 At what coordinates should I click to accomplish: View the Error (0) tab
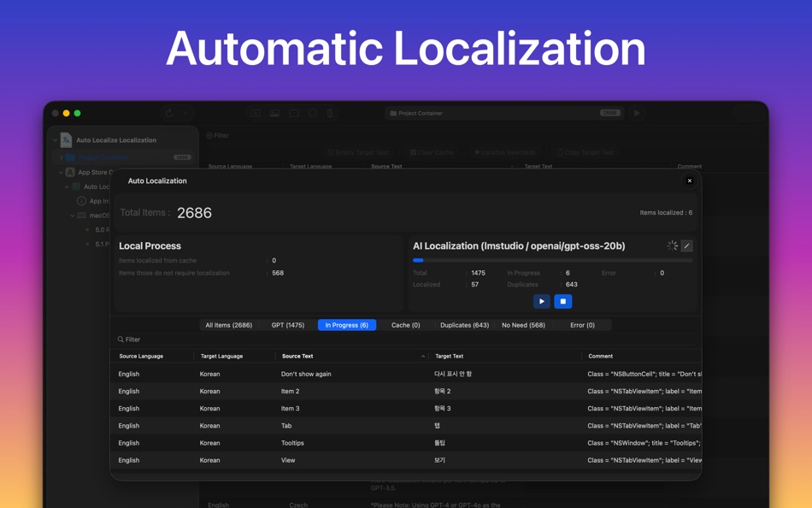[582, 325]
